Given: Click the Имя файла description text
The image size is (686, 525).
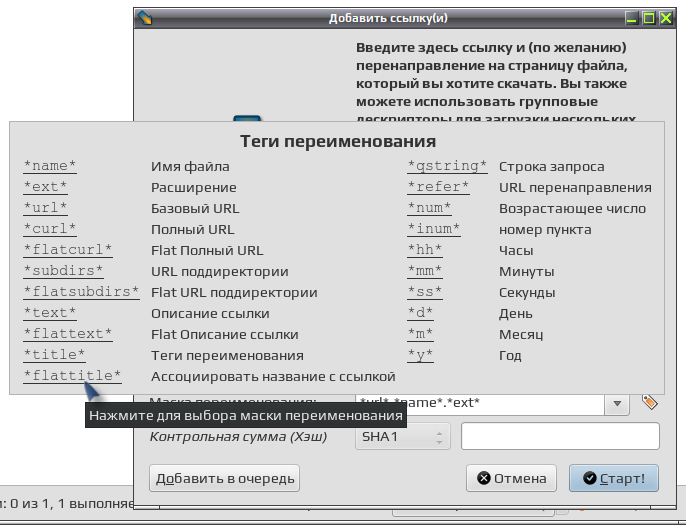Looking at the screenshot, I should [x=190, y=167].
